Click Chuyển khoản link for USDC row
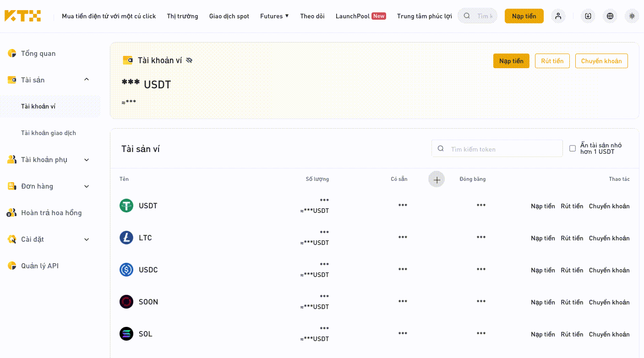 (x=609, y=270)
